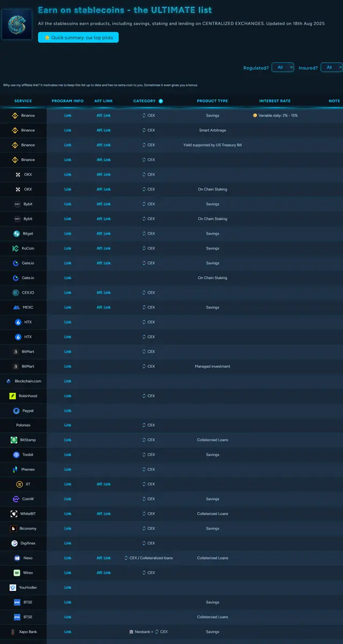This screenshot has width=343, height=644.
Task: Click 'Managed investment' product type cell
Action: pyautogui.click(x=212, y=367)
